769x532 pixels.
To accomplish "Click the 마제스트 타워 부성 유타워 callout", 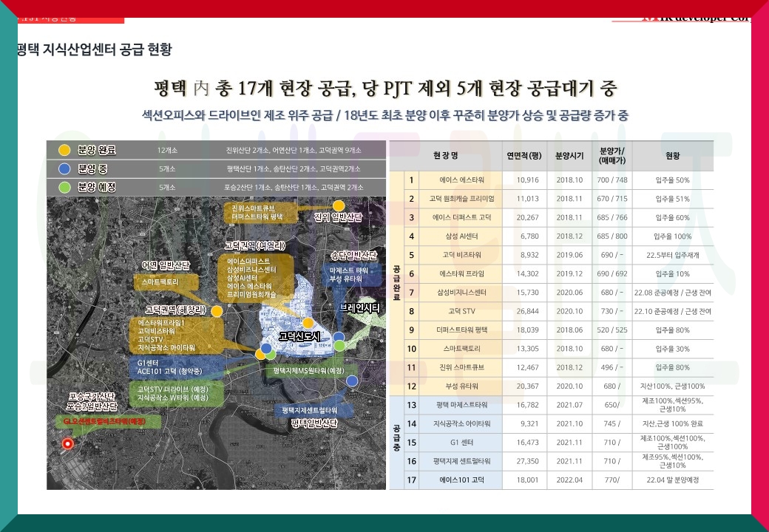I will click(x=352, y=275).
